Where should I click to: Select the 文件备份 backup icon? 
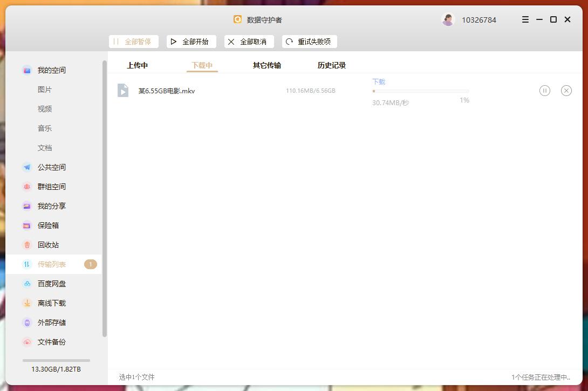point(27,341)
